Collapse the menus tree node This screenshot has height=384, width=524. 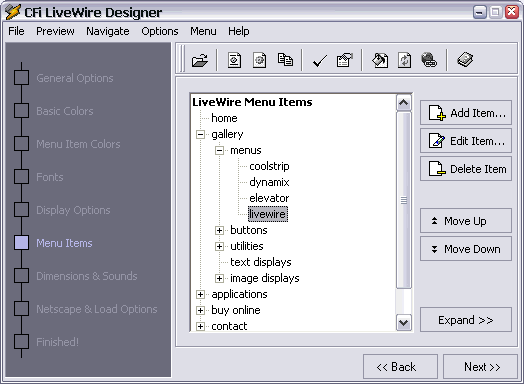click(219, 150)
